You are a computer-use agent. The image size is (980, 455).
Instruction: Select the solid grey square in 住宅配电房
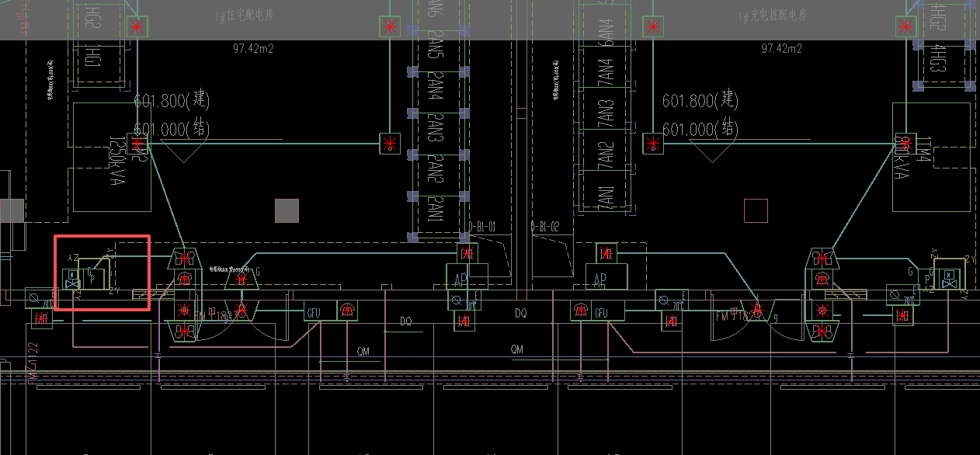287,210
